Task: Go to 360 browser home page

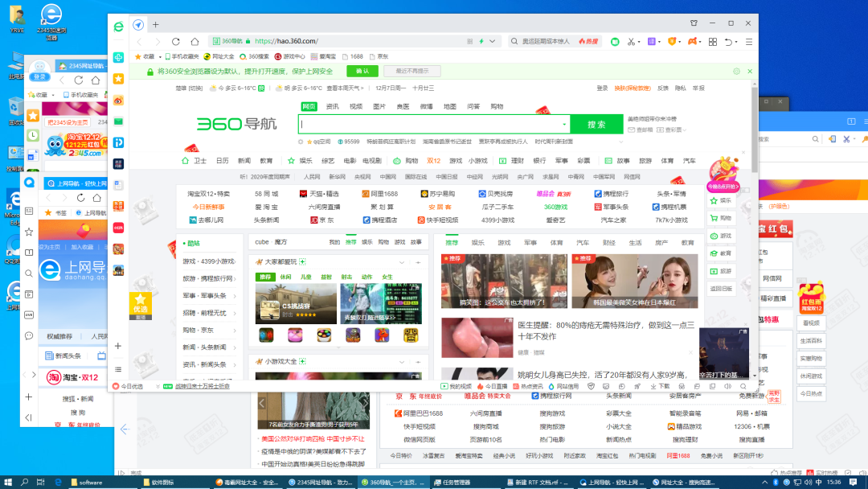Action: click(x=194, y=42)
